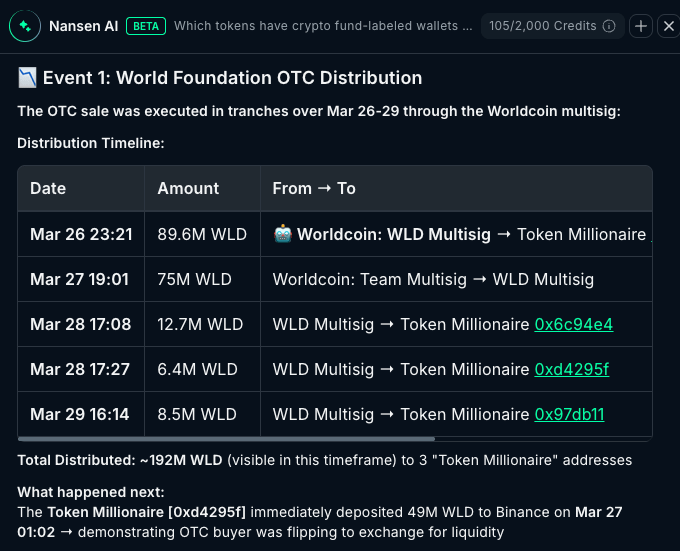Click the 'Worldcoin: WLD Multisig' bold label
The width and height of the screenshot is (680, 551).
pyautogui.click(x=394, y=234)
